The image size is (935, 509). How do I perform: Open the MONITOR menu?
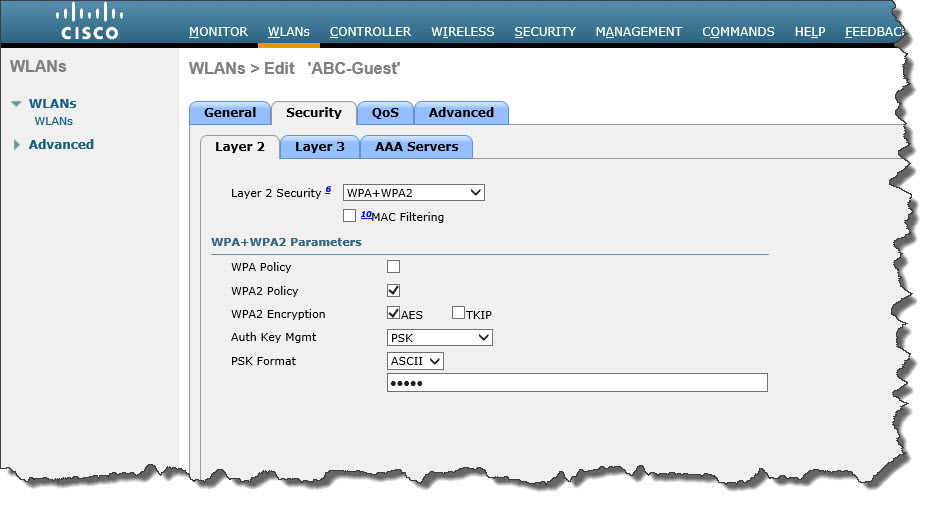tap(218, 32)
